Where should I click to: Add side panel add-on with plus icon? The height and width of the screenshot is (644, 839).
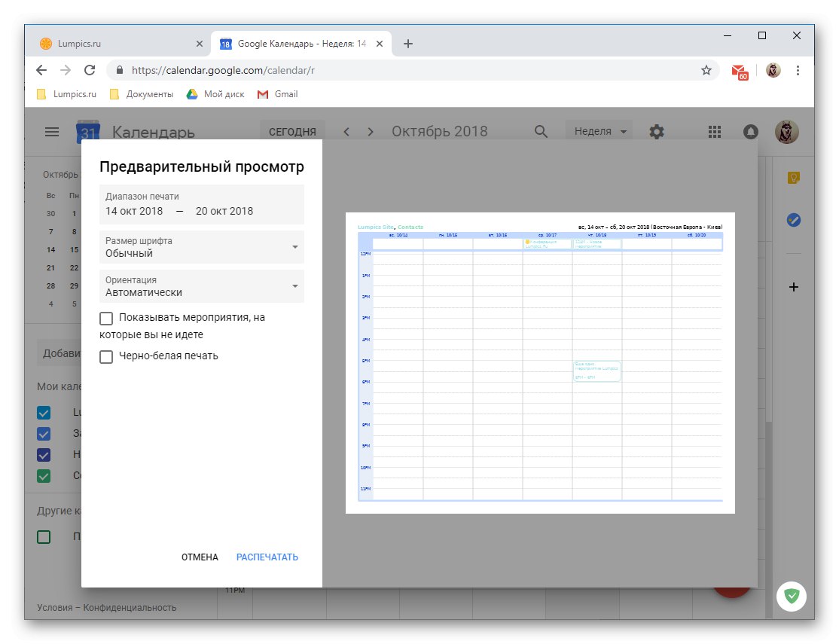[794, 288]
